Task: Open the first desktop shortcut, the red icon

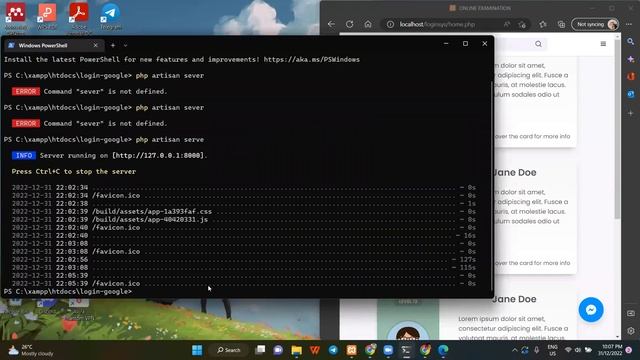Action: click(x=15, y=17)
